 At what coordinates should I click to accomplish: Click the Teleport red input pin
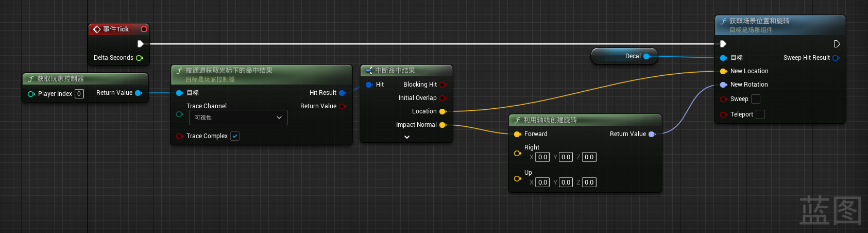pyautogui.click(x=723, y=114)
